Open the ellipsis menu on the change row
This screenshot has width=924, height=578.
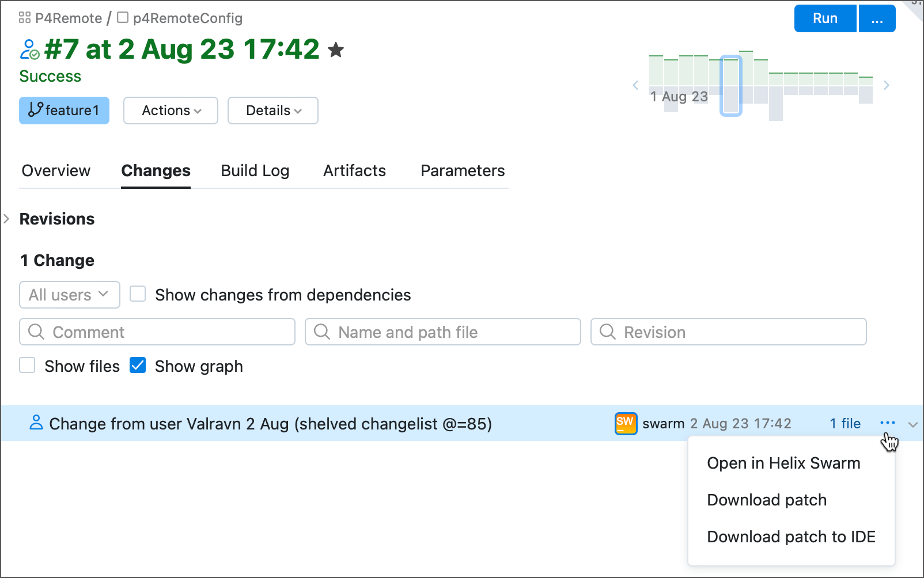coord(887,424)
